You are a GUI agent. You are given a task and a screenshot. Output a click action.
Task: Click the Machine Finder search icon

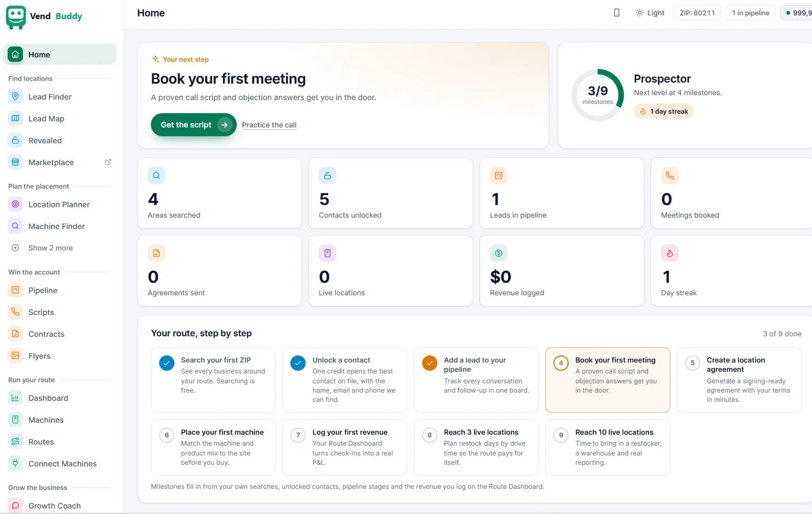coord(15,226)
